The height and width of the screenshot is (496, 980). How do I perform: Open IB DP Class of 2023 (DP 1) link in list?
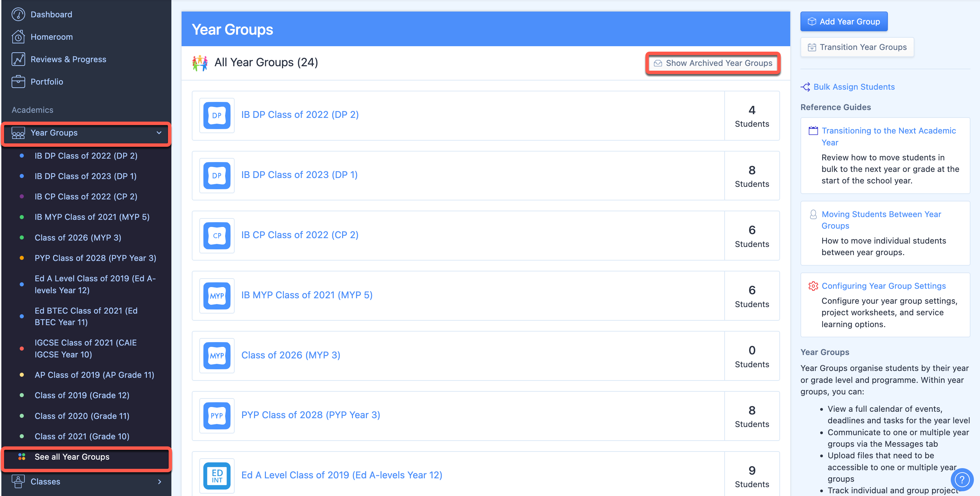coord(299,175)
